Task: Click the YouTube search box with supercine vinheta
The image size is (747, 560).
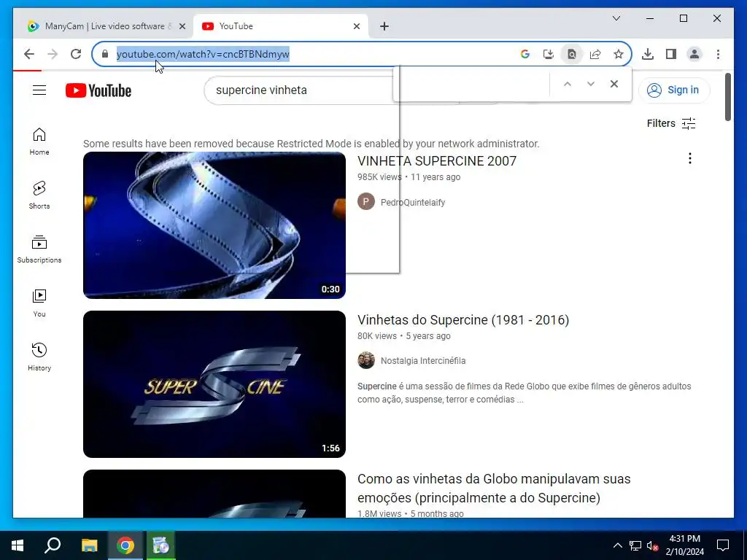Action: [300, 90]
